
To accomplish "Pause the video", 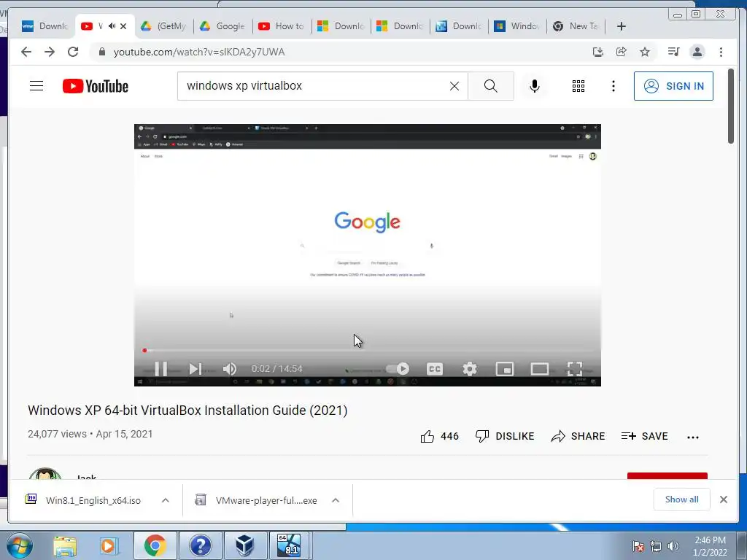I will tap(161, 369).
